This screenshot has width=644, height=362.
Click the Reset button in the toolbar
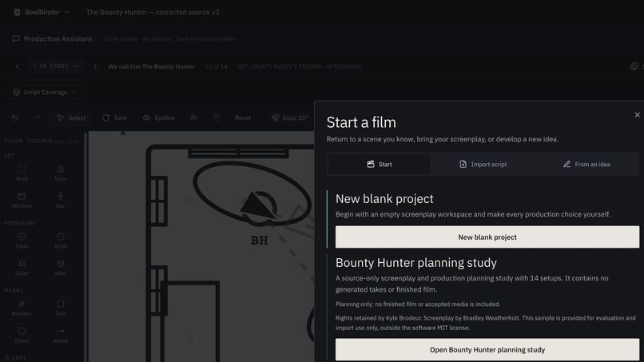tap(243, 118)
